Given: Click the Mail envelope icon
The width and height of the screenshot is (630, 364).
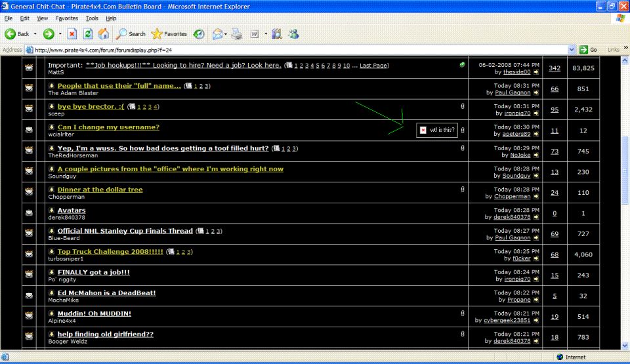Looking at the screenshot, I should coord(217,34).
